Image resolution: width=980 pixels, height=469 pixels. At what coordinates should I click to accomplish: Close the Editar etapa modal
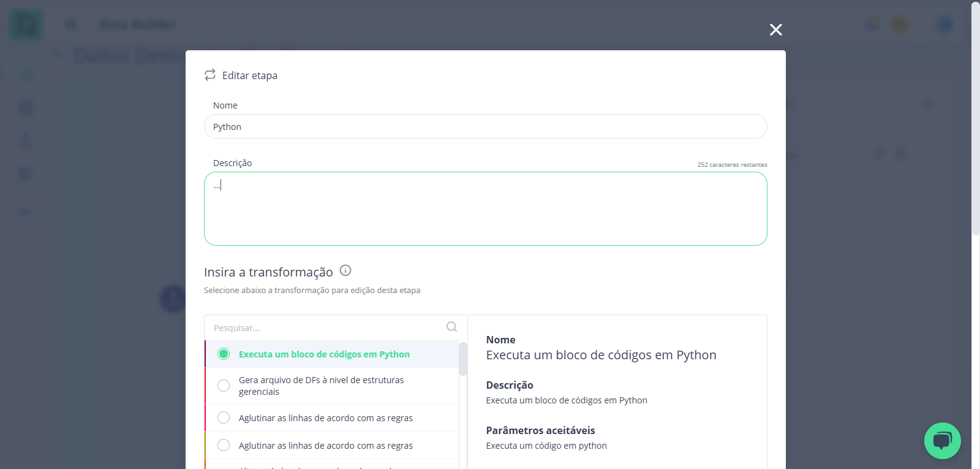(776, 29)
